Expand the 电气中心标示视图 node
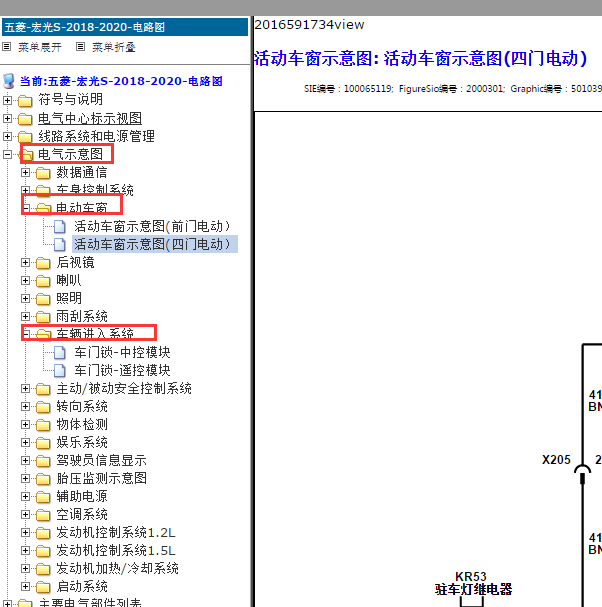 [7, 118]
